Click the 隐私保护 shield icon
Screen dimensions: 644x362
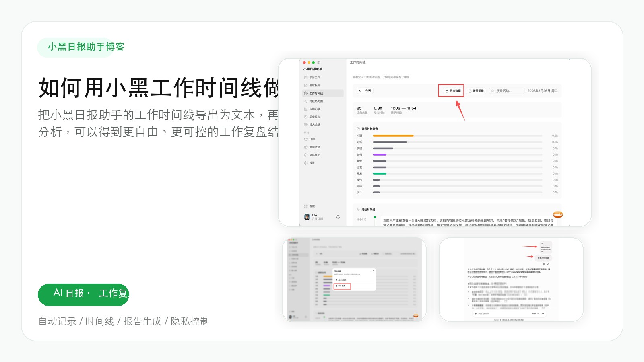click(306, 155)
